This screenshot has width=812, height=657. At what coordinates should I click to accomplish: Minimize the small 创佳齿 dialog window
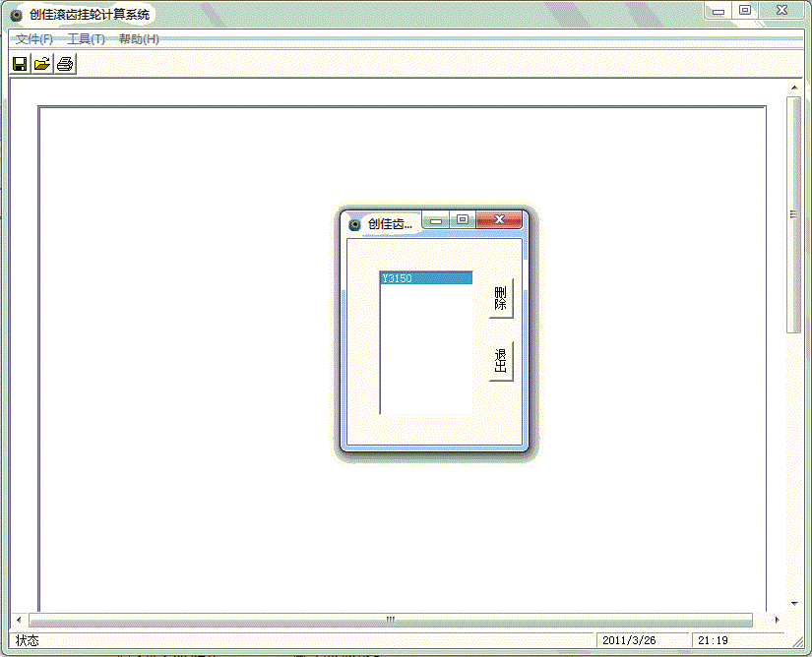[x=436, y=220]
